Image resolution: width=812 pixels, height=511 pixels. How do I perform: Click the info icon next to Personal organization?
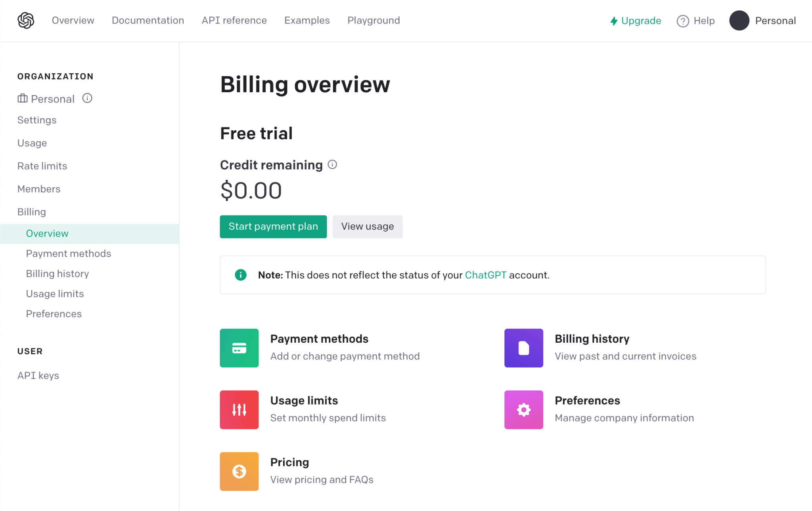pyautogui.click(x=87, y=98)
